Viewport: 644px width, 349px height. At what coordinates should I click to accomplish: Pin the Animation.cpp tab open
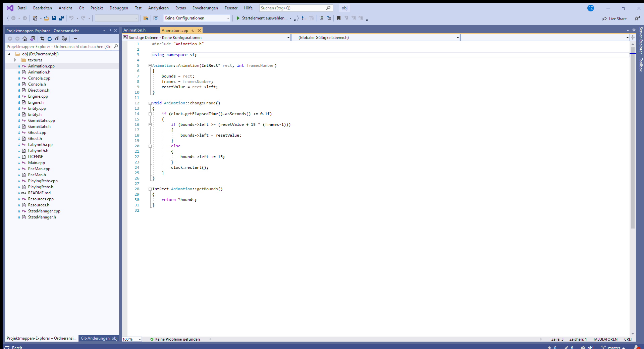pyautogui.click(x=194, y=30)
